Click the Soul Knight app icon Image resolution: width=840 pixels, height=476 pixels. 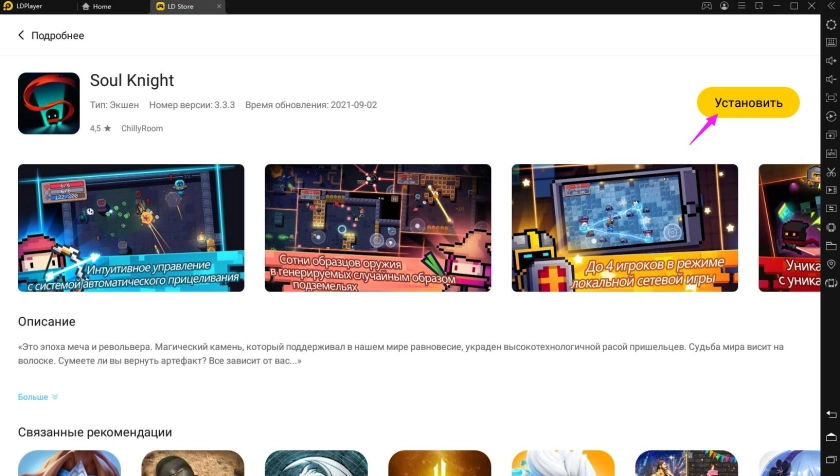[x=49, y=103]
